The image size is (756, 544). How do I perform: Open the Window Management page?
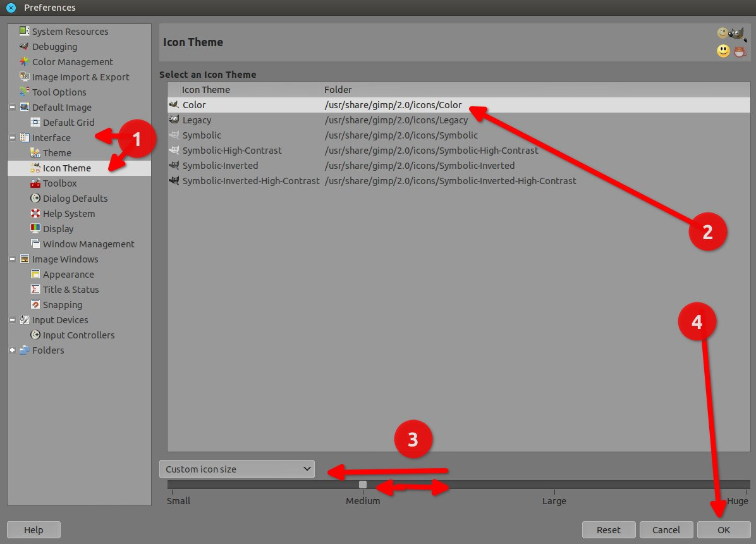88,244
